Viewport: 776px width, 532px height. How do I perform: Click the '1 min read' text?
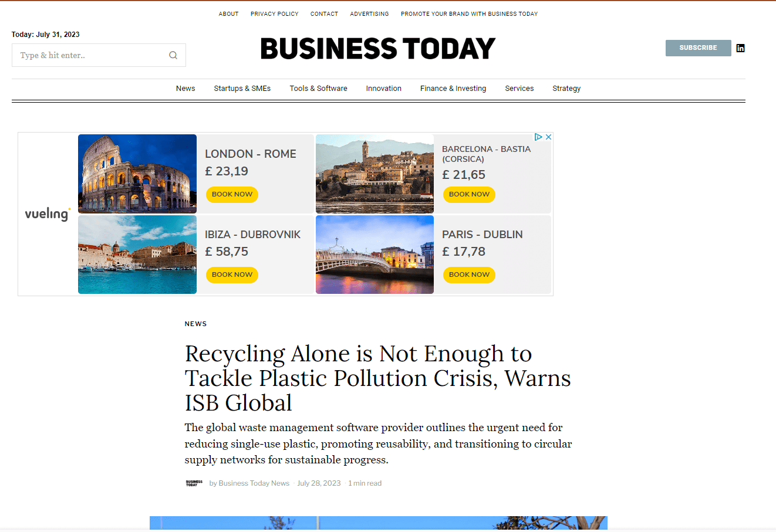pyautogui.click(x=365, y=483)
